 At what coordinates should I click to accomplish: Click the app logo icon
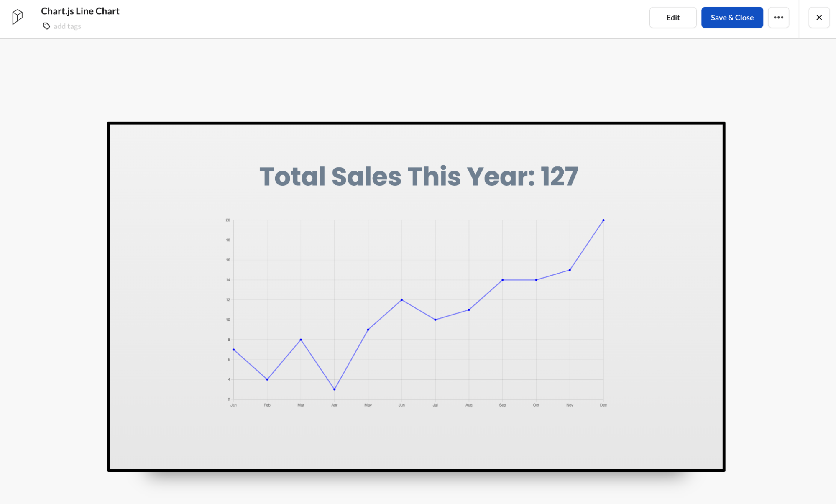tap(17, 17)
